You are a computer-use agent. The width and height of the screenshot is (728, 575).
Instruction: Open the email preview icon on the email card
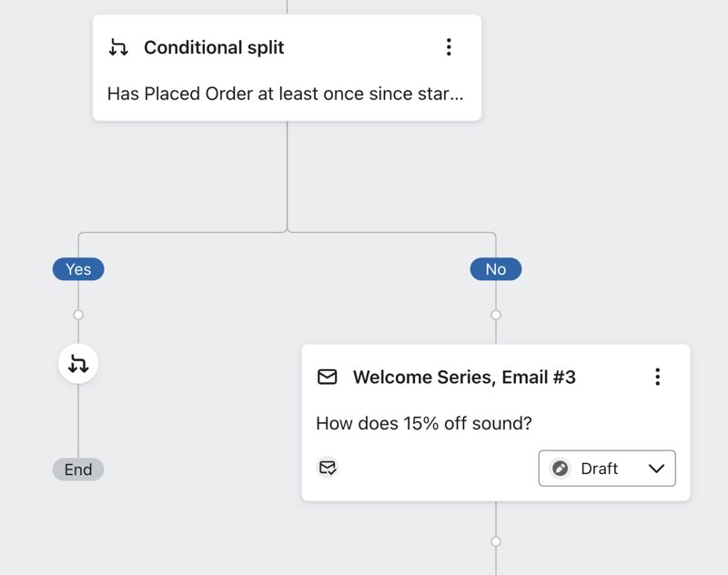click(x=329, y=468)
